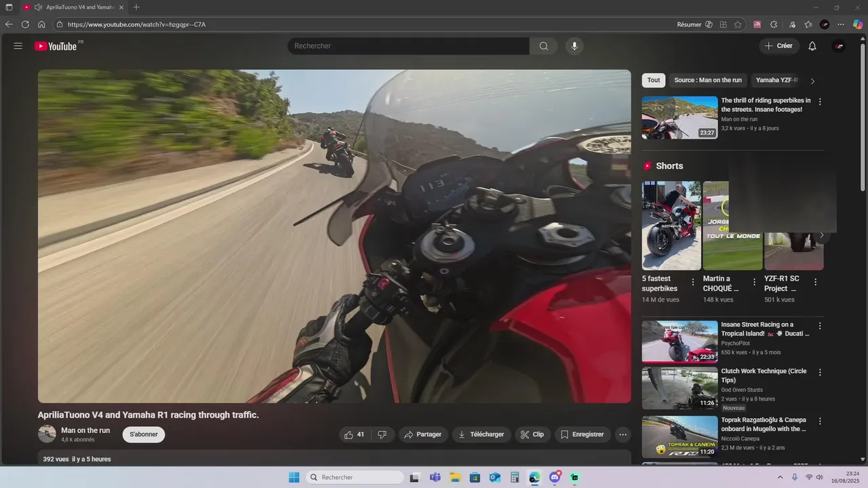868x488 pixels.
Task: Open the 5 fastest superbikes short
Action: [x=671, y=226]
